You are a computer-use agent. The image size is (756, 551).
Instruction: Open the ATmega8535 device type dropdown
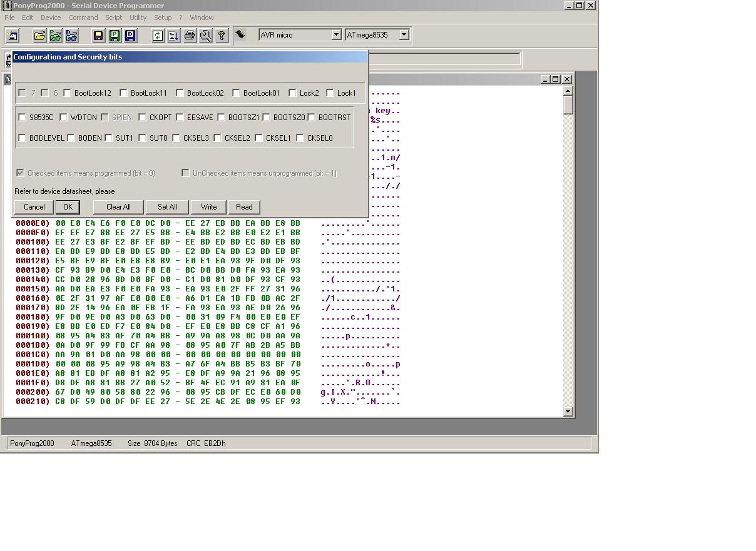(x=404, y=35)
